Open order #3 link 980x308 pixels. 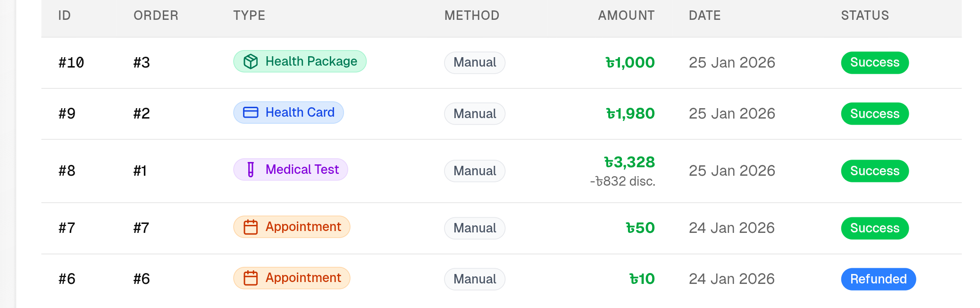pos(142,63)
